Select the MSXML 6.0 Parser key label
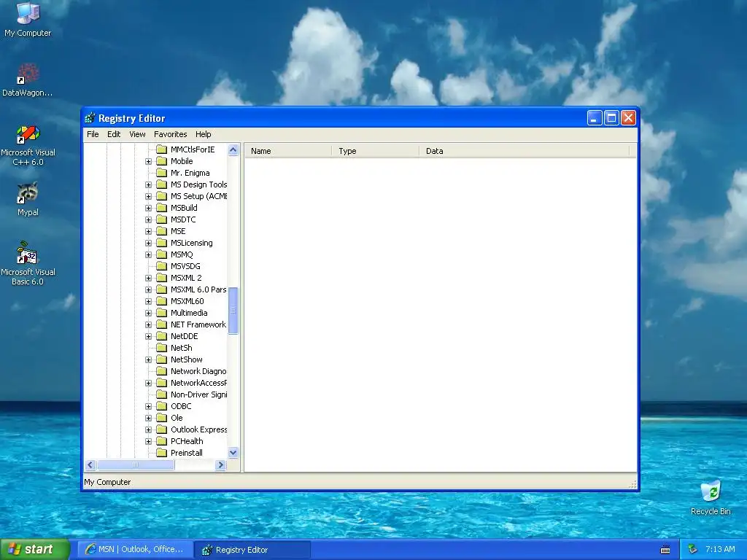Viewport: 747px width, 560px height. pyautogui.click(x=198, y=289)
